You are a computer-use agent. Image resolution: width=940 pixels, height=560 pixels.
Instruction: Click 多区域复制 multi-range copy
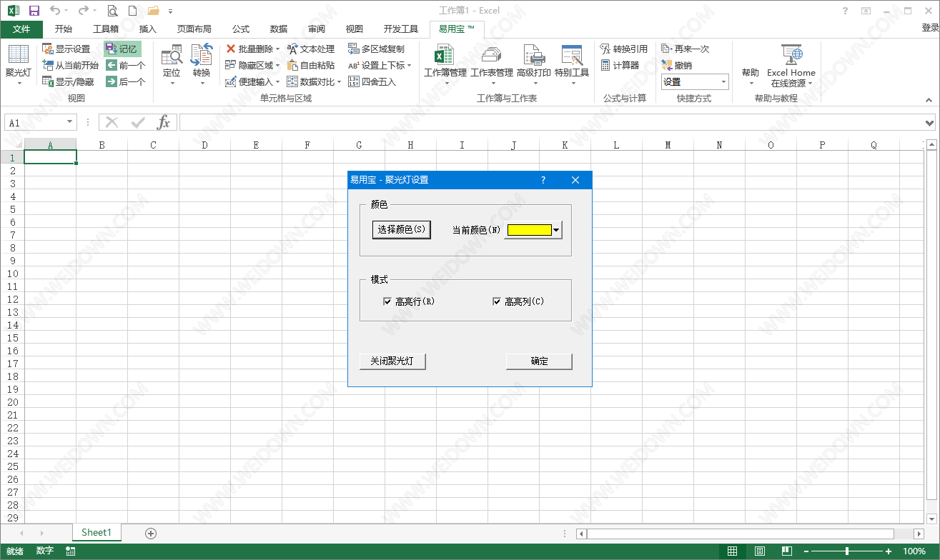point(376,49)
